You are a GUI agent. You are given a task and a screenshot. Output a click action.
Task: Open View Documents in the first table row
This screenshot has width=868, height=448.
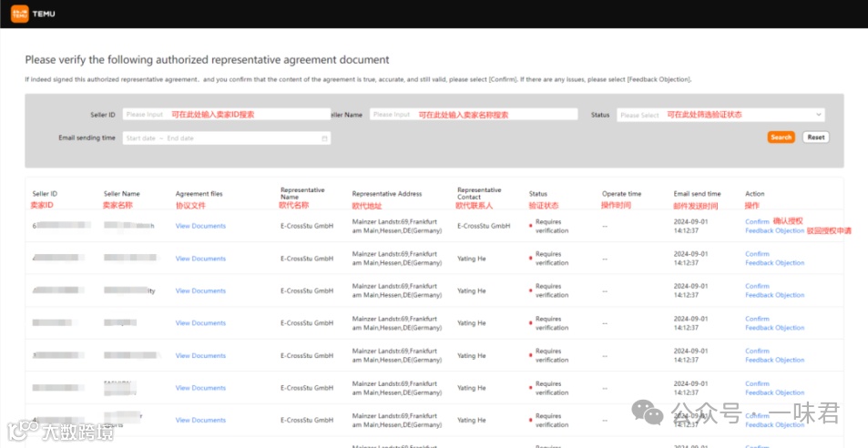coord(200,226)
